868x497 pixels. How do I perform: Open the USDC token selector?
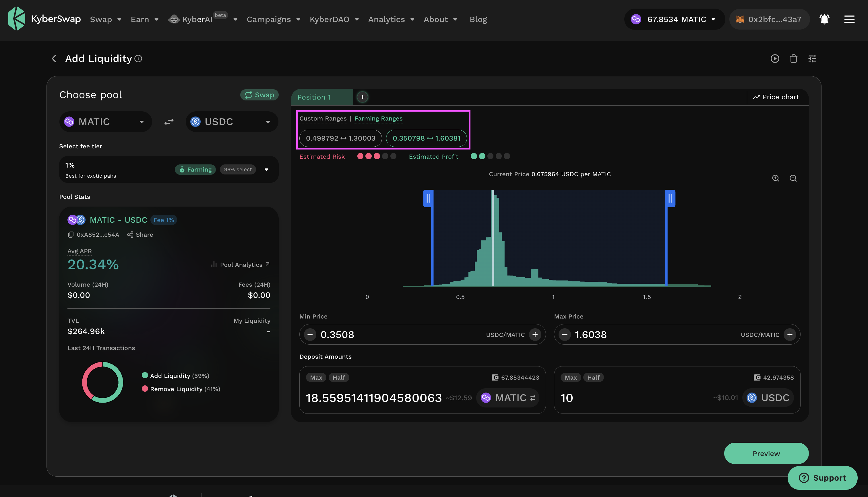click(x=232, y=122)
